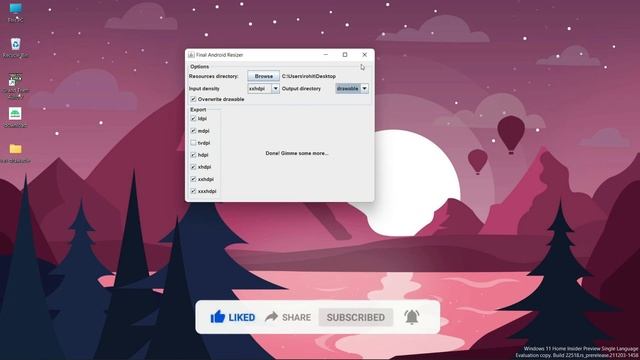Viewport: 640px width, 360px height.
Task: Open the Output directory dropdown arrow
Action: point(364,89)
